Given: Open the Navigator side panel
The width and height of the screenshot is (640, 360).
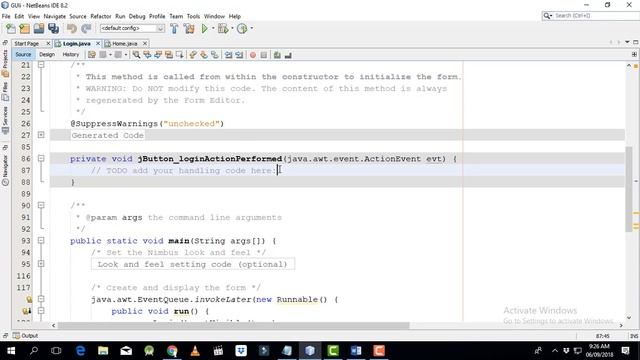Looking at the screenshot, I should tap(5, 170).
